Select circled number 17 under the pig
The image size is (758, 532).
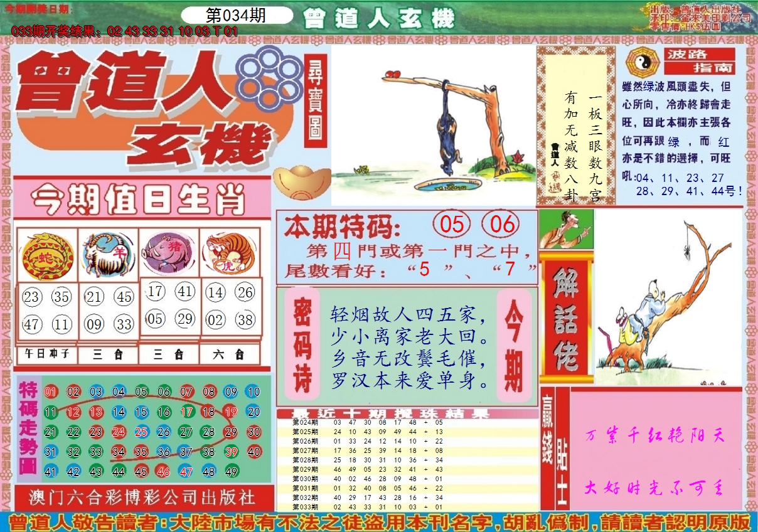click(x=156, y=291)
